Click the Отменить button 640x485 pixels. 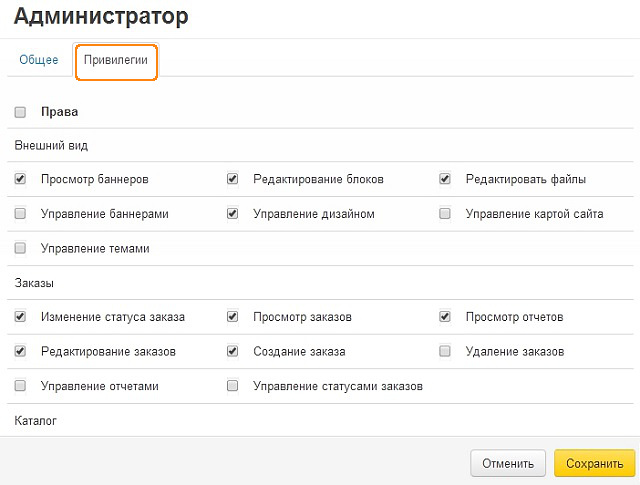[508, 463]
